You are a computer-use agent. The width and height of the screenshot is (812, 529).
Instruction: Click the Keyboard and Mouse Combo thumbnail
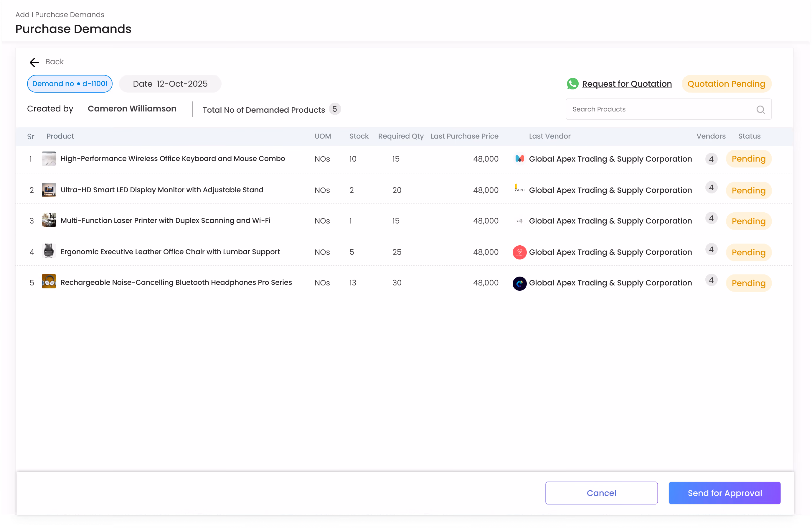[x=49, y=159]
